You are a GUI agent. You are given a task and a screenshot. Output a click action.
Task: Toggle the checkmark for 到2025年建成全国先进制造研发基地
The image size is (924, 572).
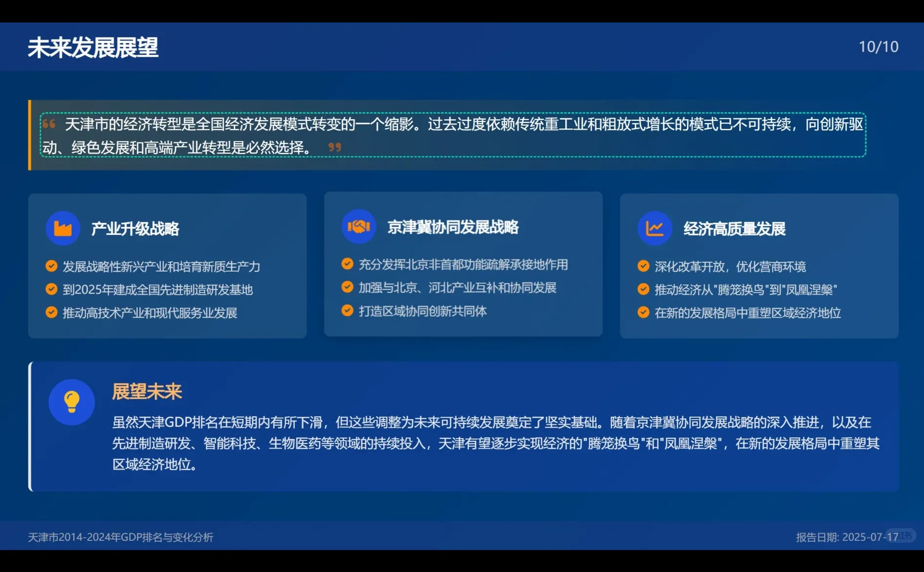click(x=51, y=289)
